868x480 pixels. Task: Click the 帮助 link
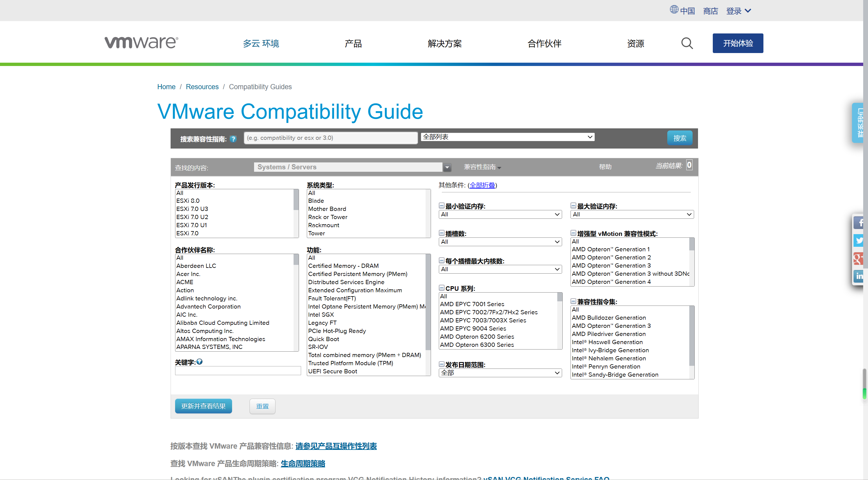pos(605,167)
